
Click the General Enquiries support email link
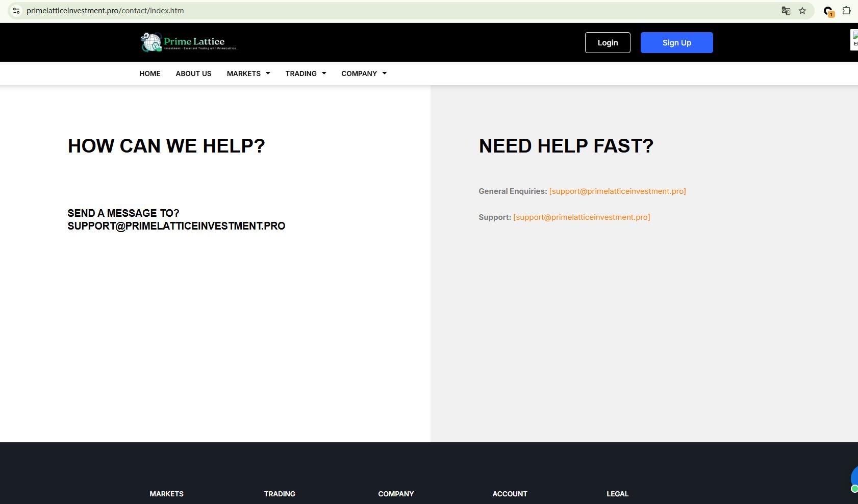(x=617, y=191)
